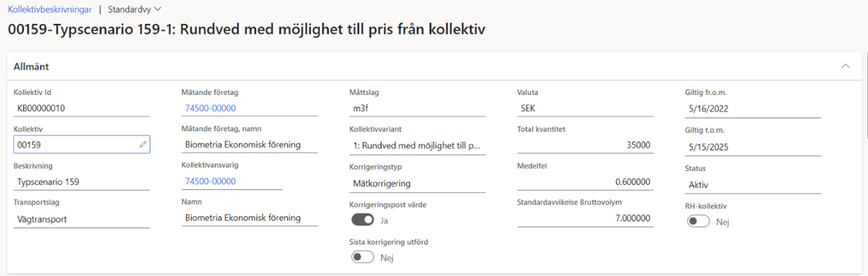Image resolution: width=868 pixels, height=276 pixels.
Task: Click the Giltig t.o.m. date field
Action: (753, 147)
